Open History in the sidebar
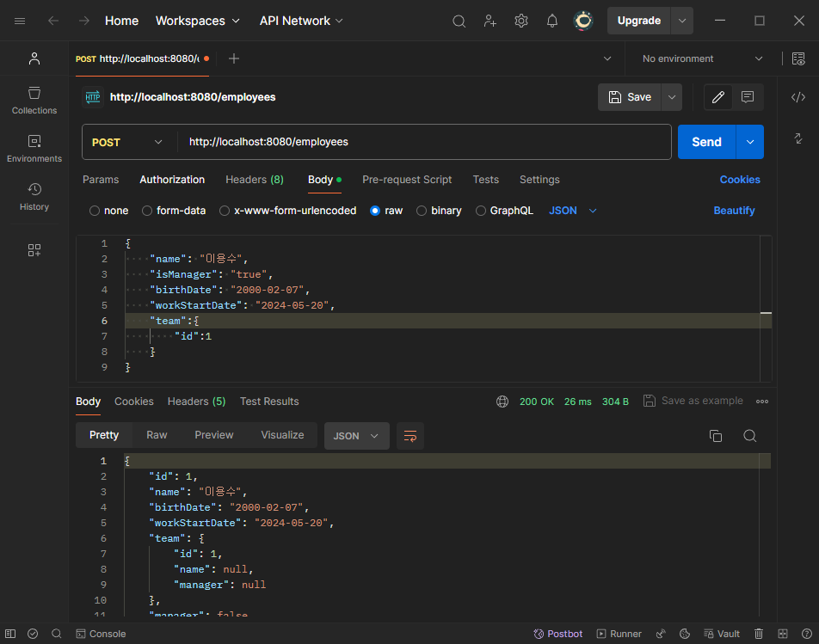819x644 pixels. pyautogui.click(x=34, y=197)
